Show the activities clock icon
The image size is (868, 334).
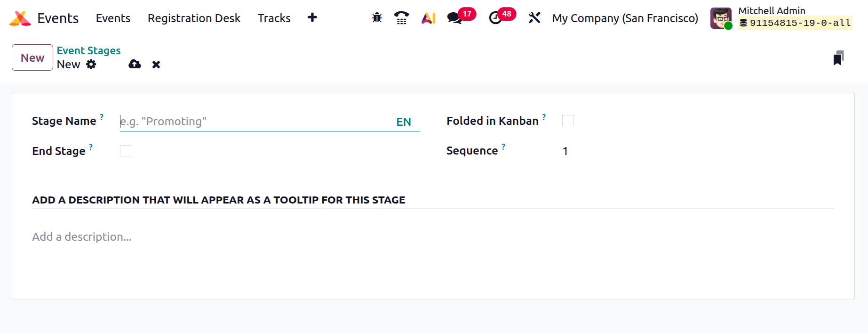(x=495, y=18)
